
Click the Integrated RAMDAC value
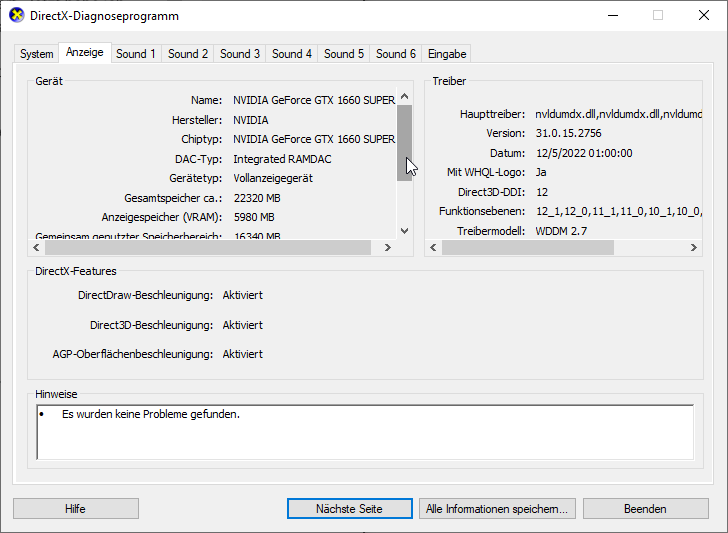click(282, 159)
